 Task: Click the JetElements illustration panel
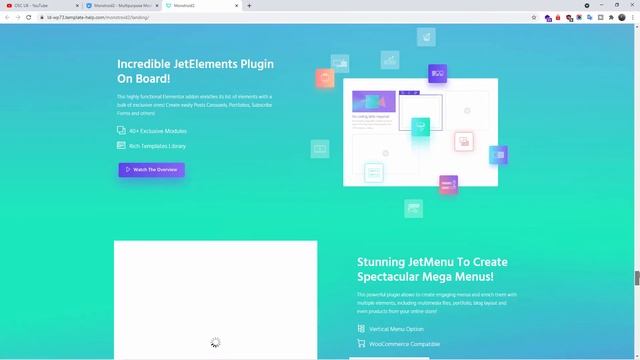[x=420, y=132]
